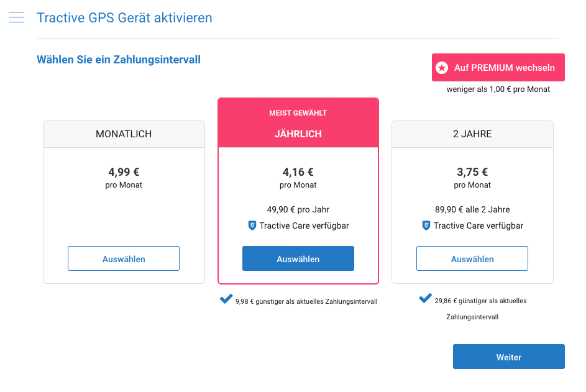Select the MONATLICH card header
Image resolution: width=586 pixels, height=392 pixels.
[124, 134]
